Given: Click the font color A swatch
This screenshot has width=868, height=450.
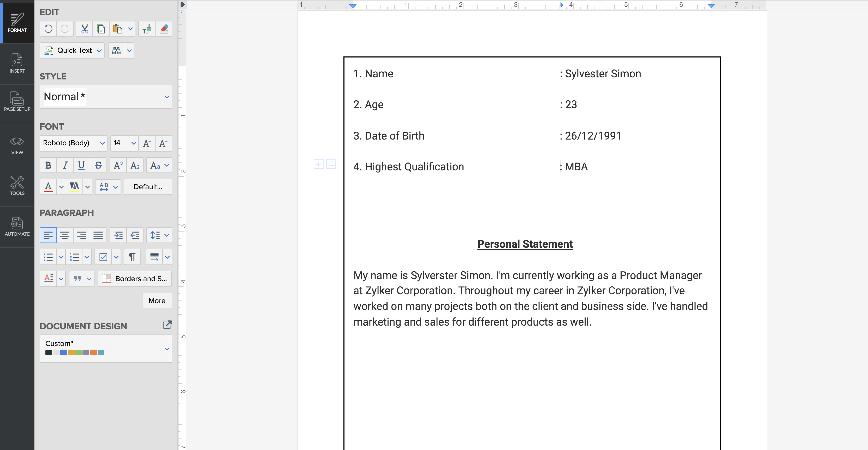Looking at the screenshot, I should [49, 187].
